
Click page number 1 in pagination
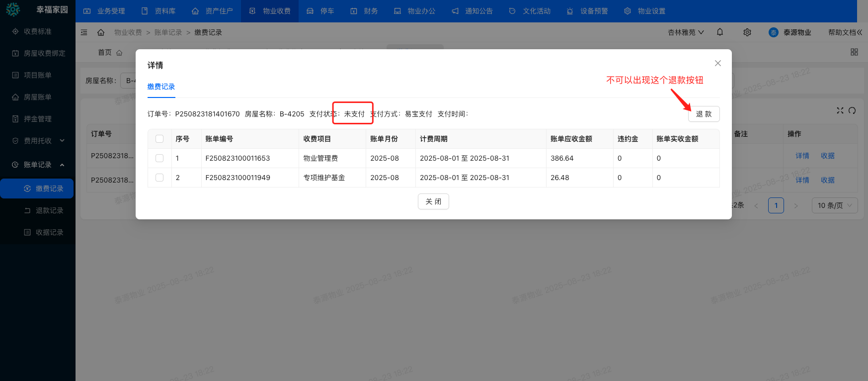(776, 205)
